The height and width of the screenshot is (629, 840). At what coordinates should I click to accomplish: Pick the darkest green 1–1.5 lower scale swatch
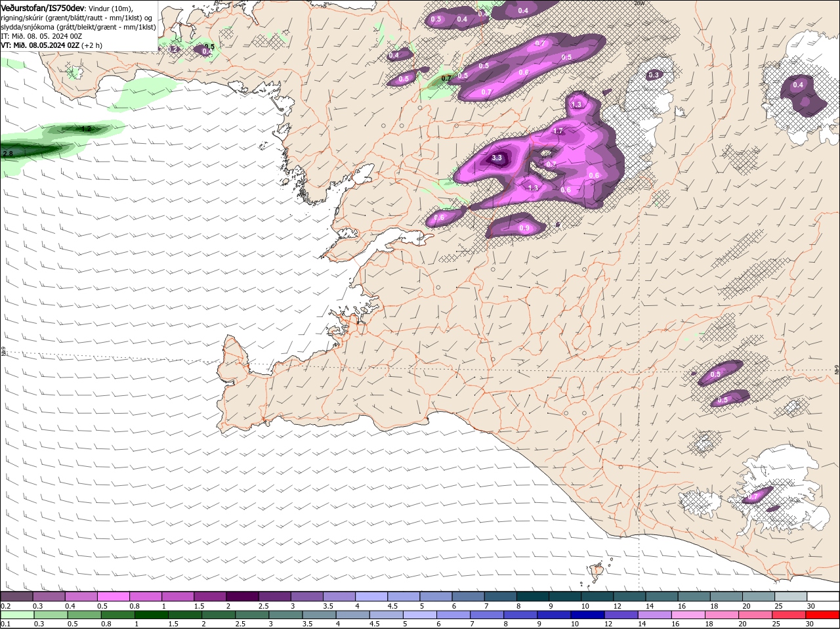pos(152,615)
